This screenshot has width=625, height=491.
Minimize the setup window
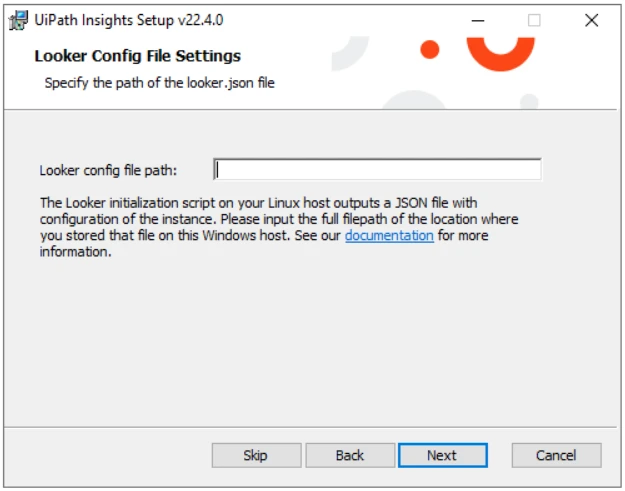(x=478, y=20)
